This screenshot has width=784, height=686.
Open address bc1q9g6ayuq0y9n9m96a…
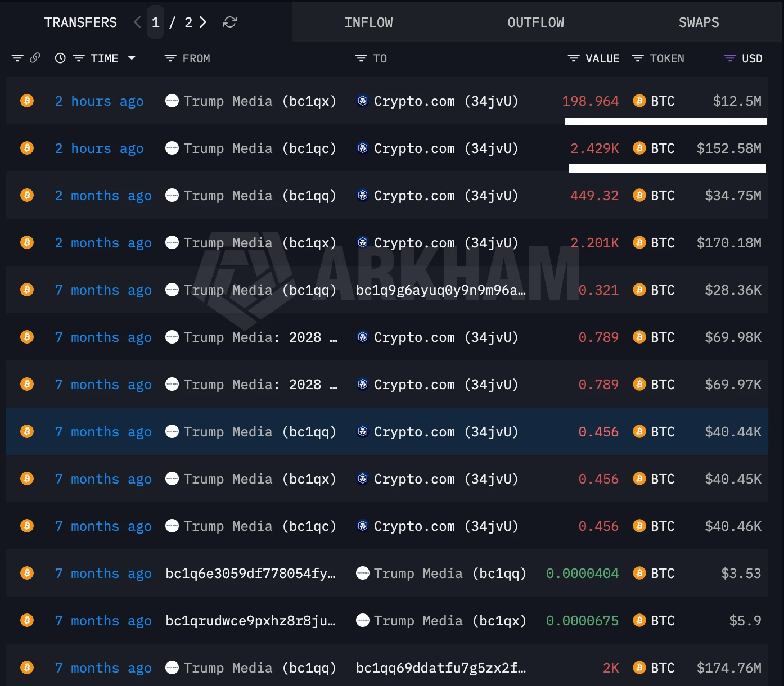[x=441, y=290]
